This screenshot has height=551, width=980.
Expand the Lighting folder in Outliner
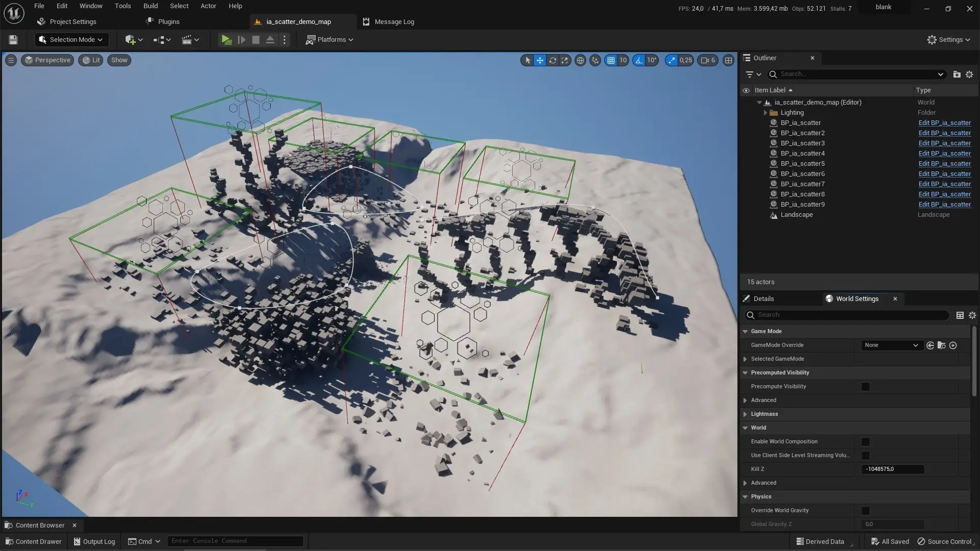[x=765, y=113]
